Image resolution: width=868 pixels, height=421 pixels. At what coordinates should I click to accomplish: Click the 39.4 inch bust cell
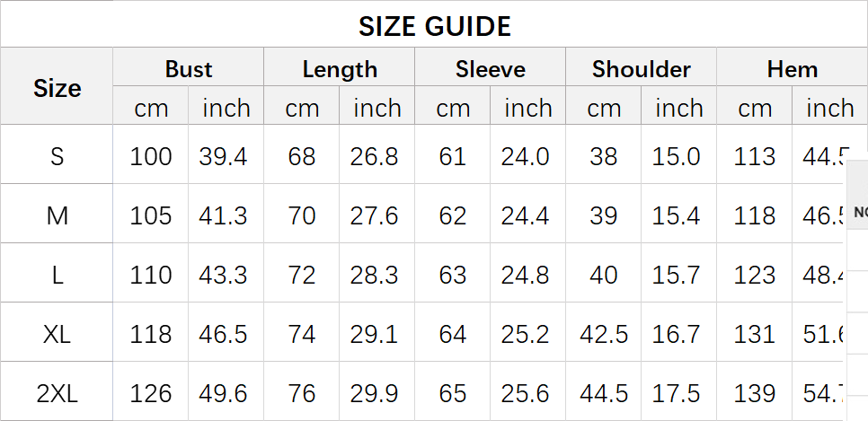(x=223, y=156)
